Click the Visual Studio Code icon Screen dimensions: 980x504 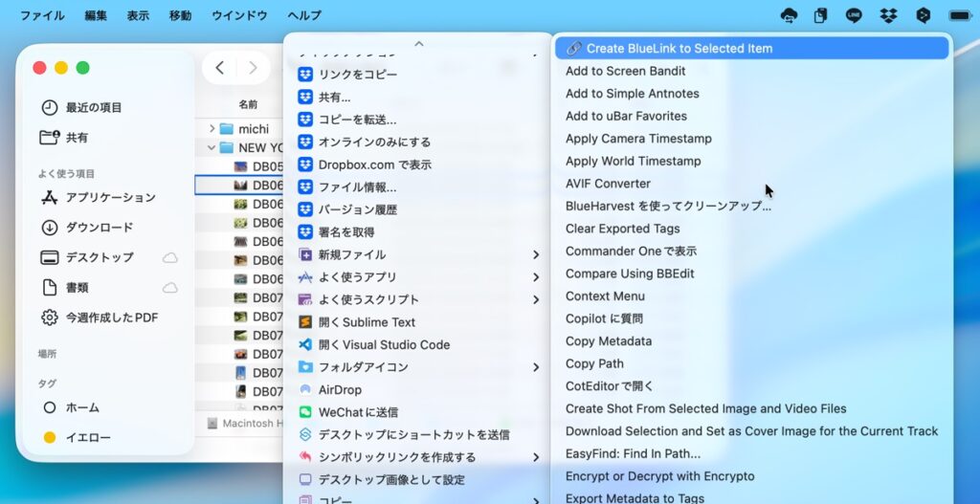(305, 345)
